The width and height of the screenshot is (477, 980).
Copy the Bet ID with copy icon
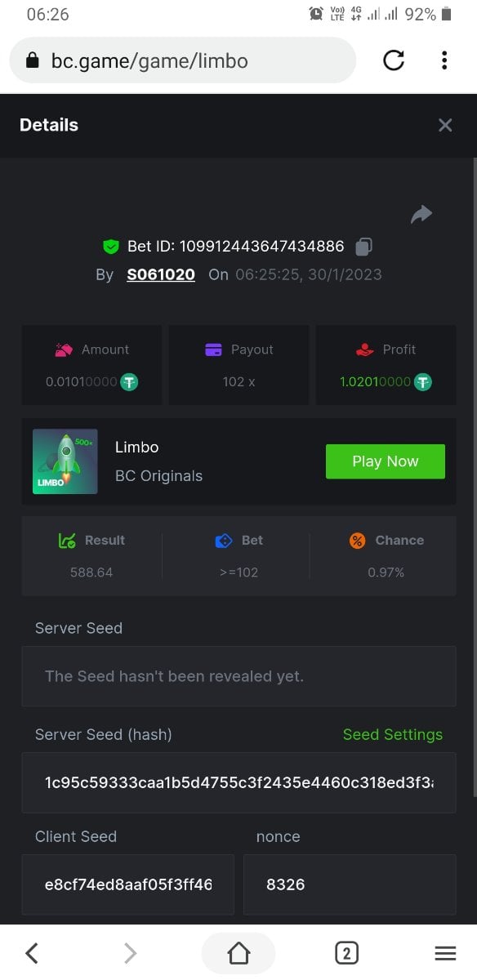(x=364, y=246)
